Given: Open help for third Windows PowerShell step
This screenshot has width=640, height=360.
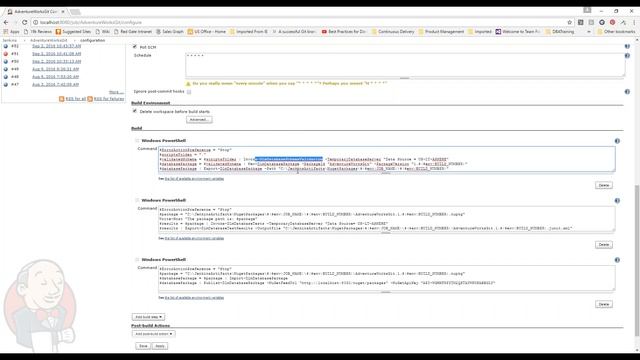Looking at the screenshot, I should [x=617, y=260].
